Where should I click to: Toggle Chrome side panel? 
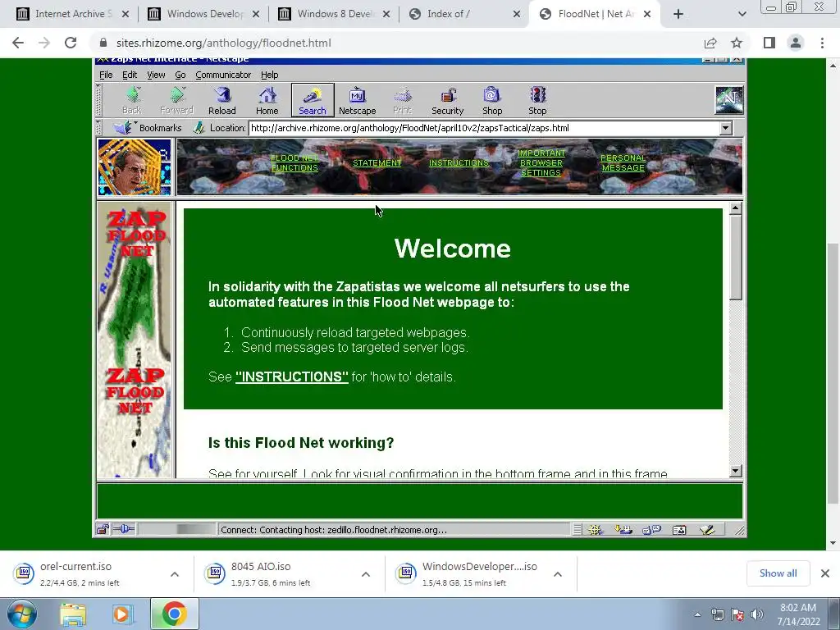[x=769, y=43]
